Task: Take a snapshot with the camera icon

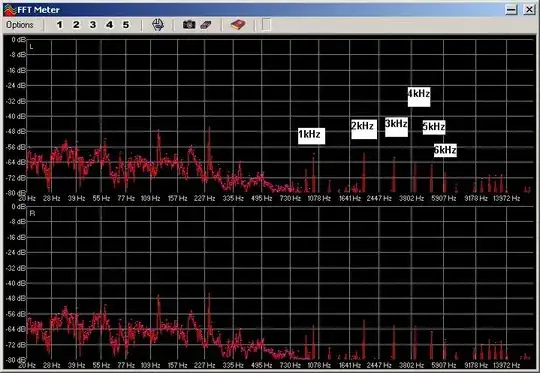Action: pos(189,25)
